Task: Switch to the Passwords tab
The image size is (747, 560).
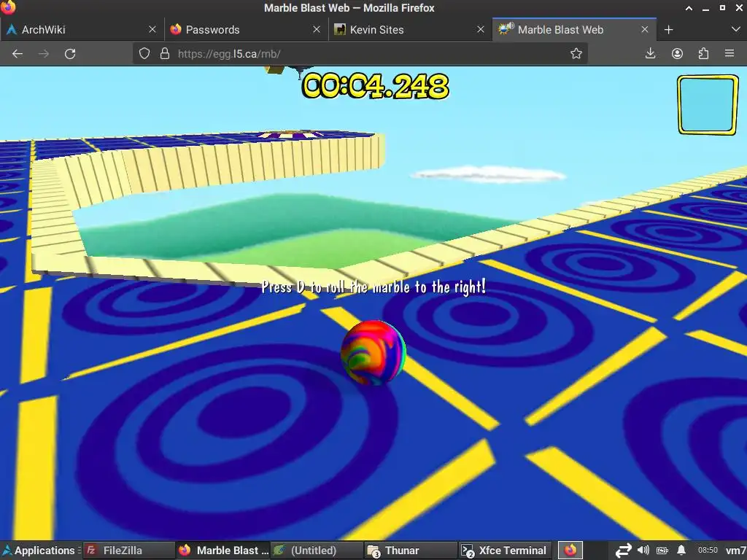Action: tap(246, 29)
